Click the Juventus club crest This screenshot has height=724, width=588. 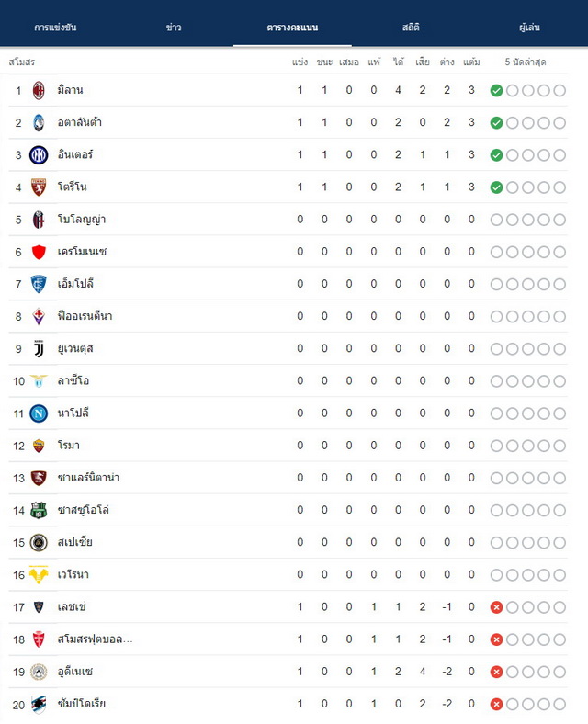pyautogui.click(x=39, y=349)
